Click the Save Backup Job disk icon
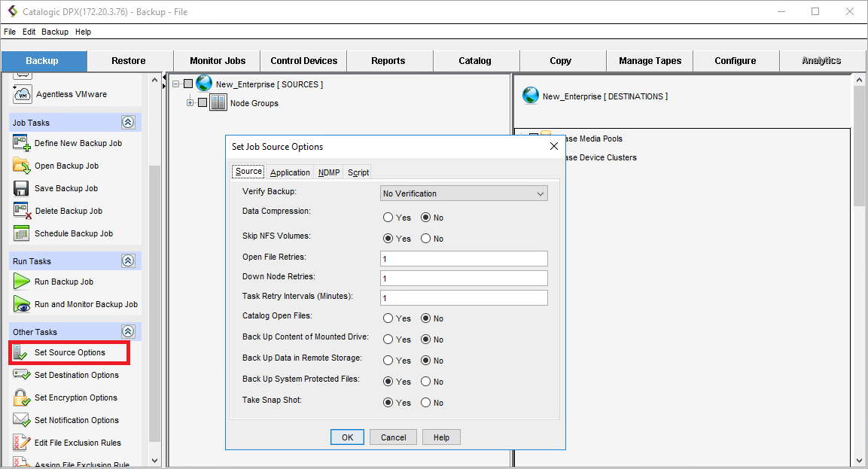 [x=21, y=188]
